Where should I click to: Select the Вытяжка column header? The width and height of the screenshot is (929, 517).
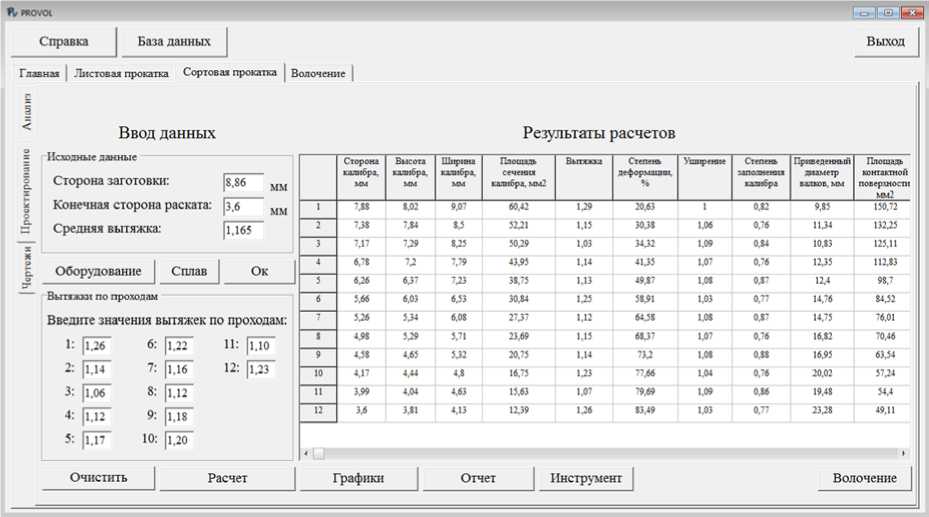(x=584, y=177)
